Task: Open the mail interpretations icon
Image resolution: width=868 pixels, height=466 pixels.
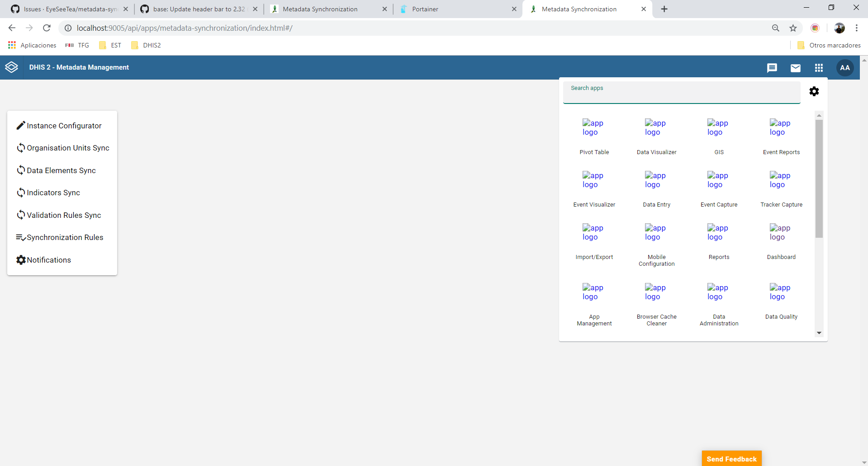Action: coord(796,68)
